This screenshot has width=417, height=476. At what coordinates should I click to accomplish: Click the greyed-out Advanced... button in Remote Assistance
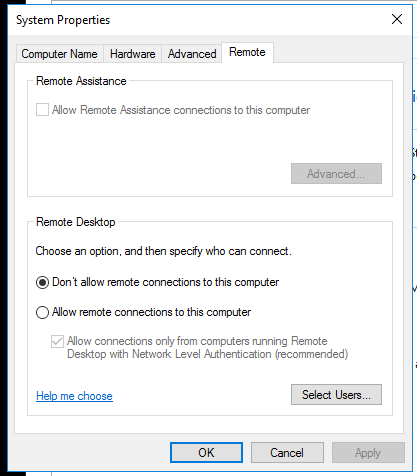pyautogui.click(x=336, y=173)
